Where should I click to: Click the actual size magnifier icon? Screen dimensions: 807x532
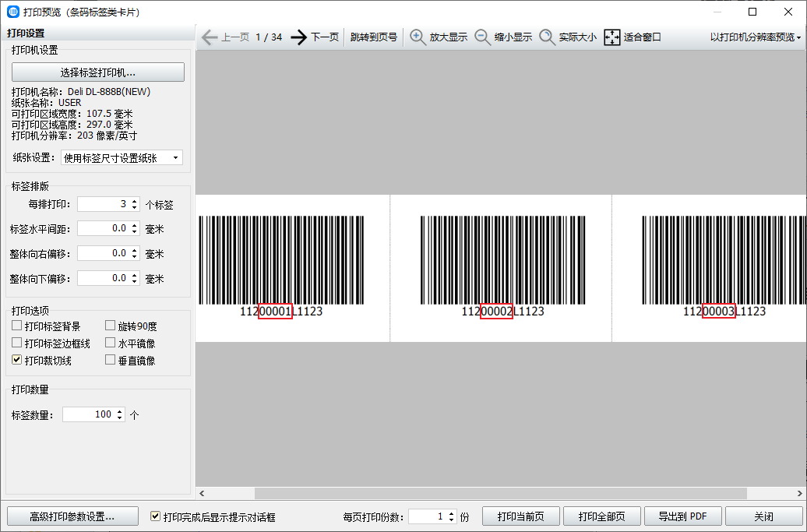547,37
